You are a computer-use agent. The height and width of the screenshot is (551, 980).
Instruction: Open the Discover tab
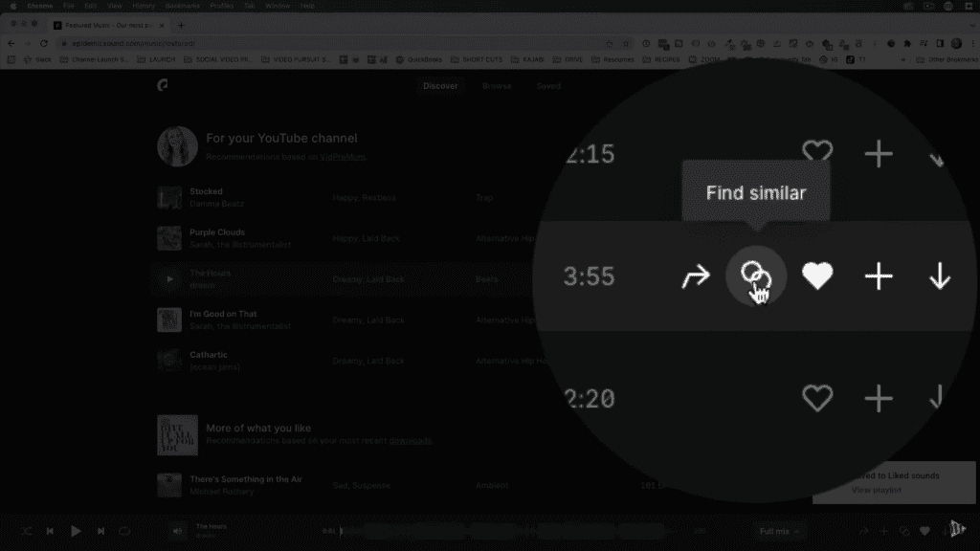point(440,85)
